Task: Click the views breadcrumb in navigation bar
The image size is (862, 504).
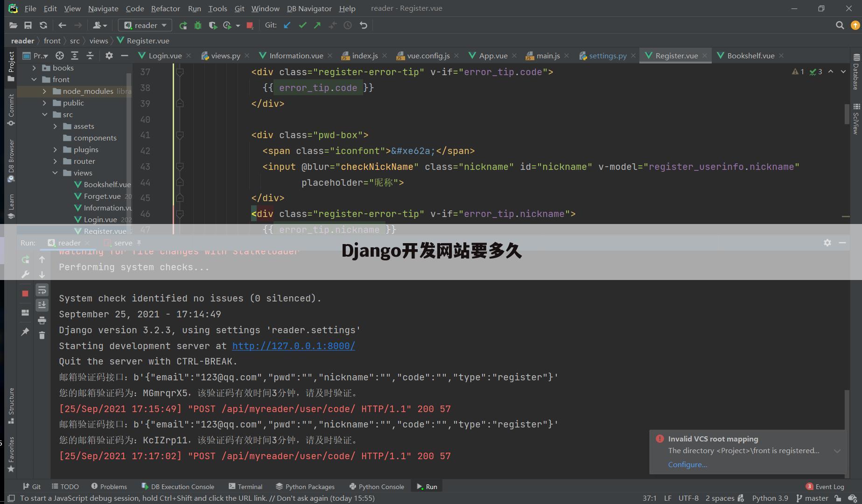Action: 98,41
